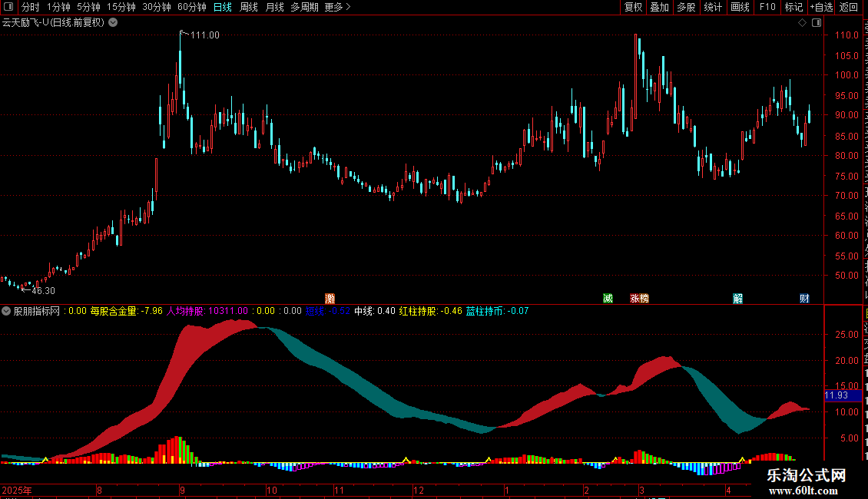Click the 返回 back button
This screenshot has height=499, width=868.
[849, 7]
